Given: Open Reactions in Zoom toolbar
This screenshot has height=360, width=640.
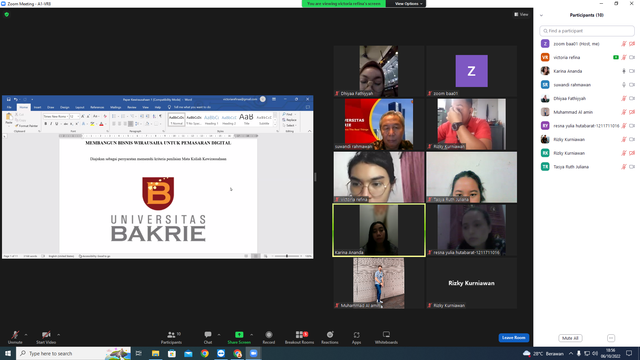Looking at the screenshot, I should pos(330,337).
